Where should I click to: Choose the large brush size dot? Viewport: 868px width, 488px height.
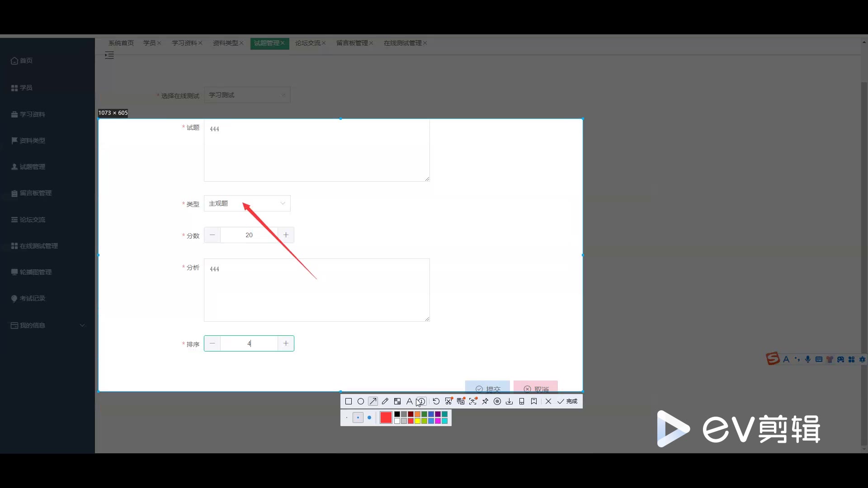369,418
